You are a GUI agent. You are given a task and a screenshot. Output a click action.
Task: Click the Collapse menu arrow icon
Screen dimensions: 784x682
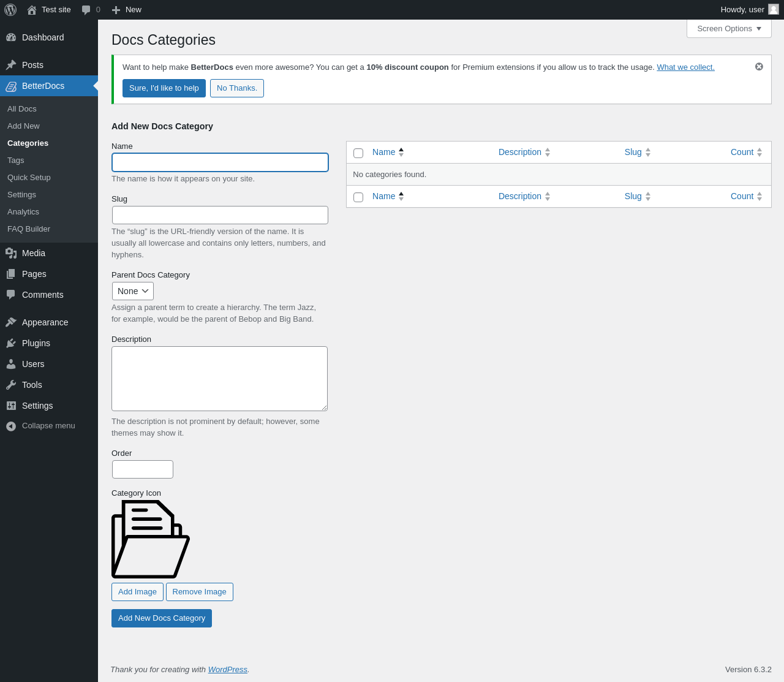[11, 426]
